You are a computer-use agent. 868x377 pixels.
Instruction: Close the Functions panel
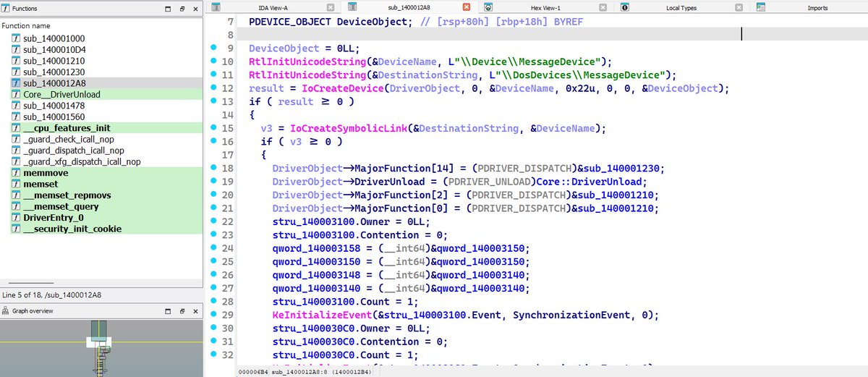(x=195, y=9)
